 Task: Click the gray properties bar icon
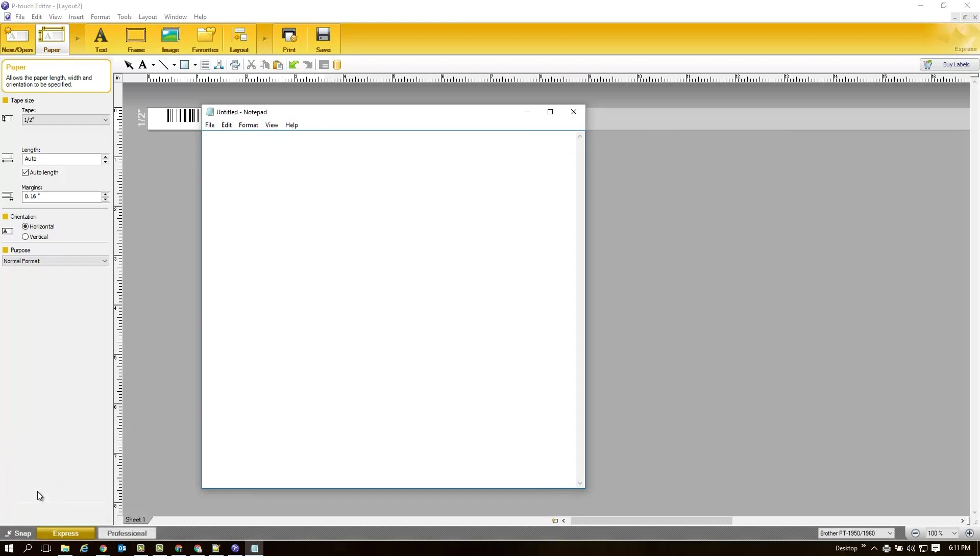[x=324, y=65]
